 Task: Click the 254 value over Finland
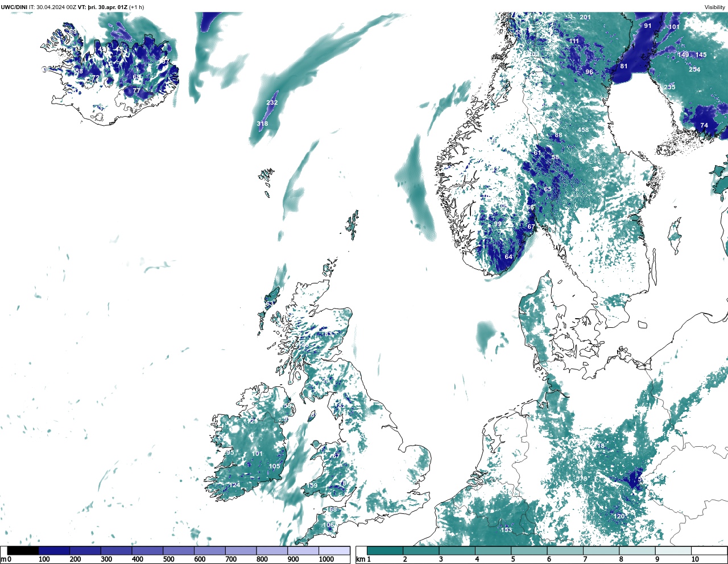694,69
